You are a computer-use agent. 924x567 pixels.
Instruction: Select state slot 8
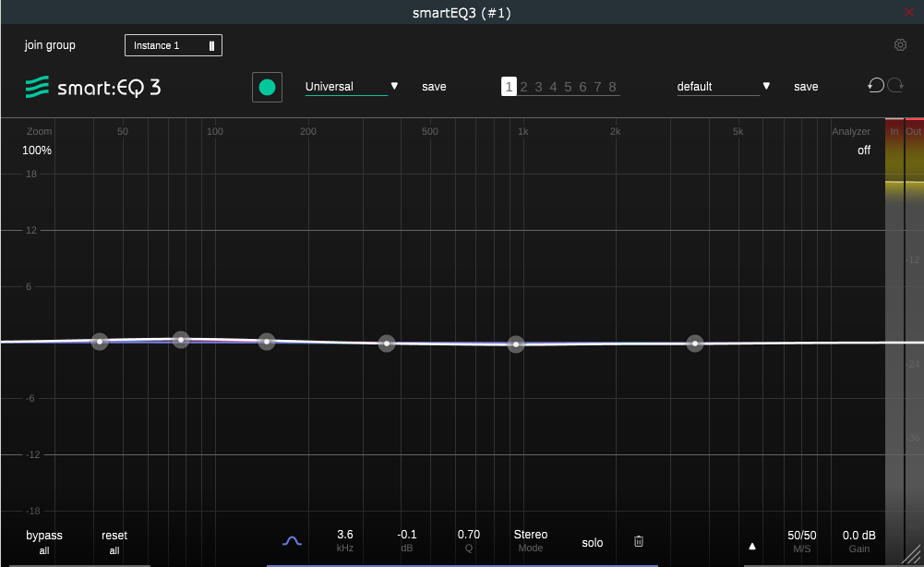point(612,87)
